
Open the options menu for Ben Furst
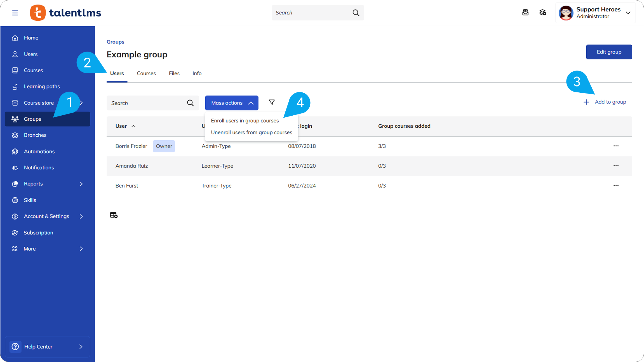[x=616, y=185]
